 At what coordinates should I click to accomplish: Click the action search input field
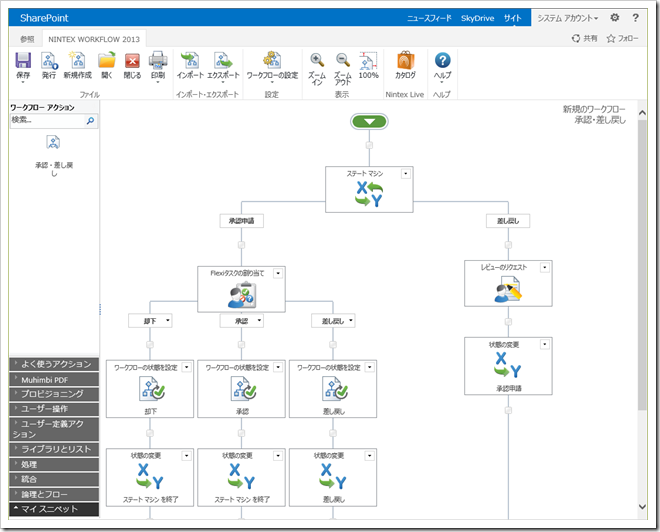(x=46, y=120)
